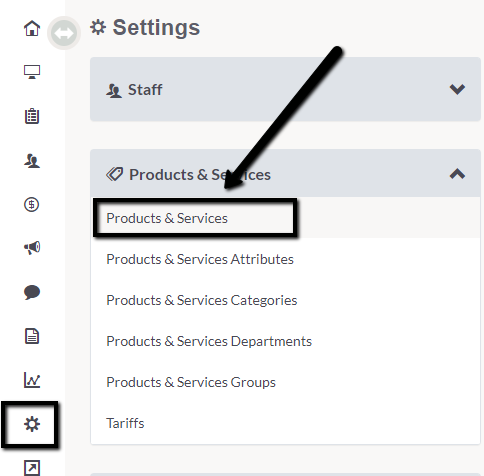Screen dimensions: 484x476
Task: Select Products & Services Categories
Action: [x=202, y=300]
